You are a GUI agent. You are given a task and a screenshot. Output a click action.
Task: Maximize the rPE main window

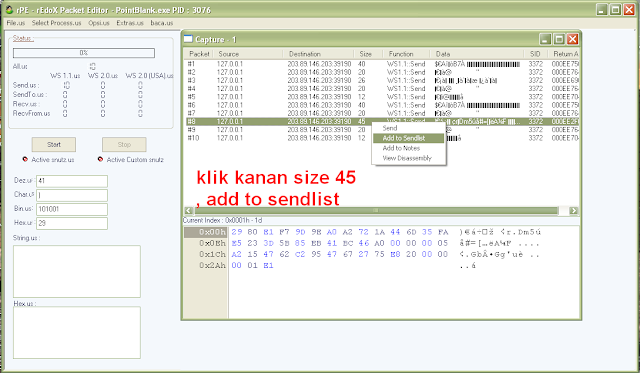615,9
